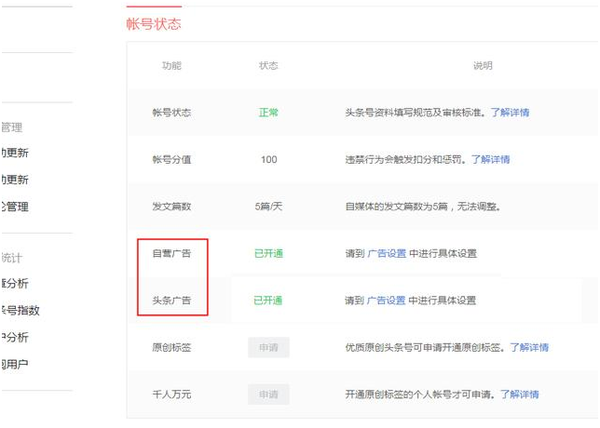Click 了解详情 link in 帐号状态 row
Viewport: 600px width, 428px height.
[x=509, y=113]
